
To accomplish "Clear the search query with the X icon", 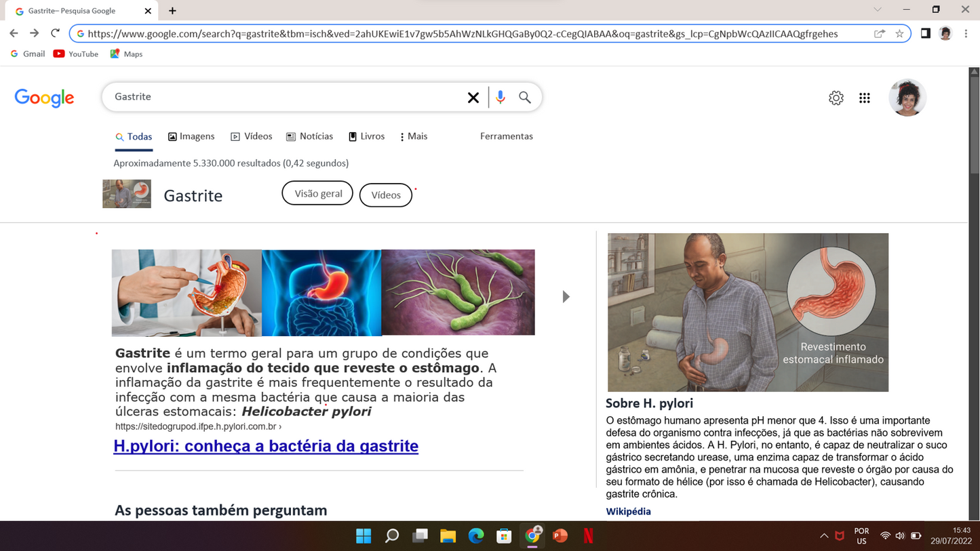I will [x=473, y=97].
